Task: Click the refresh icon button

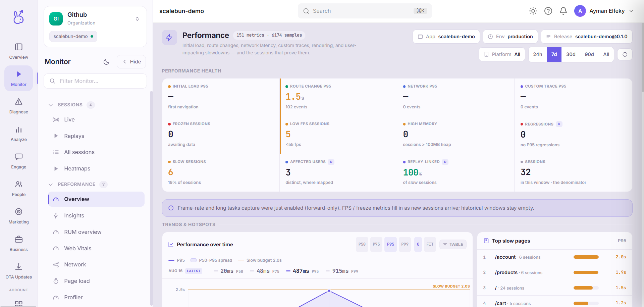Action: (x=625, y=54)
